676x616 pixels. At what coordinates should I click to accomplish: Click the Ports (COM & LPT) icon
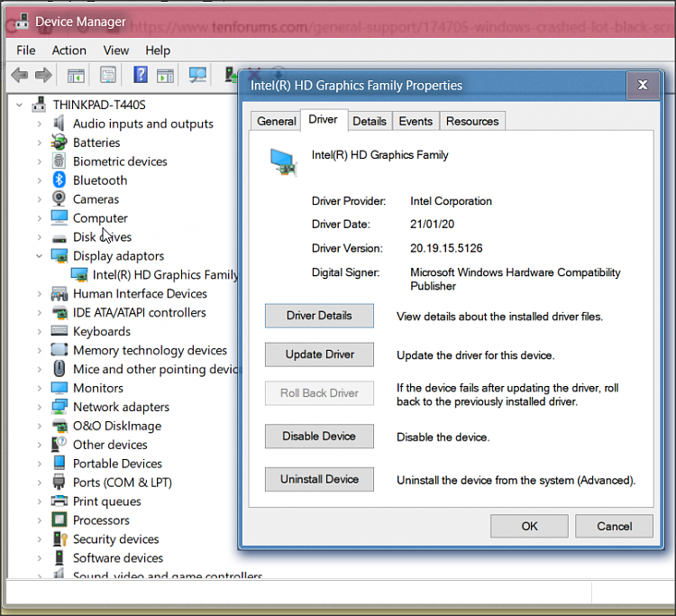coord(59,482)
